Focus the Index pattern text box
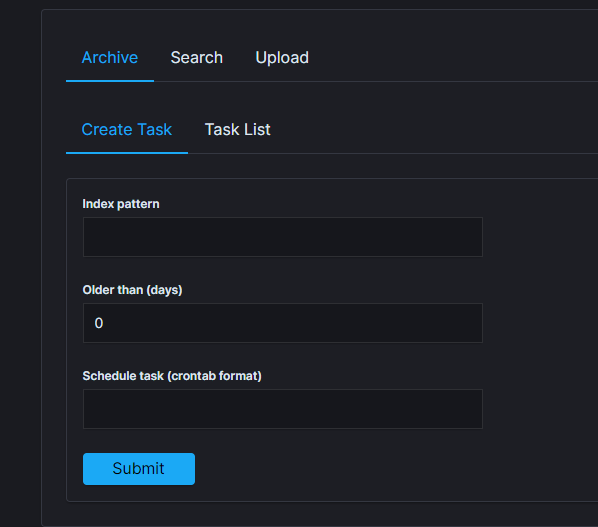This screenshot has height=527, width=598. click(283, 237)
